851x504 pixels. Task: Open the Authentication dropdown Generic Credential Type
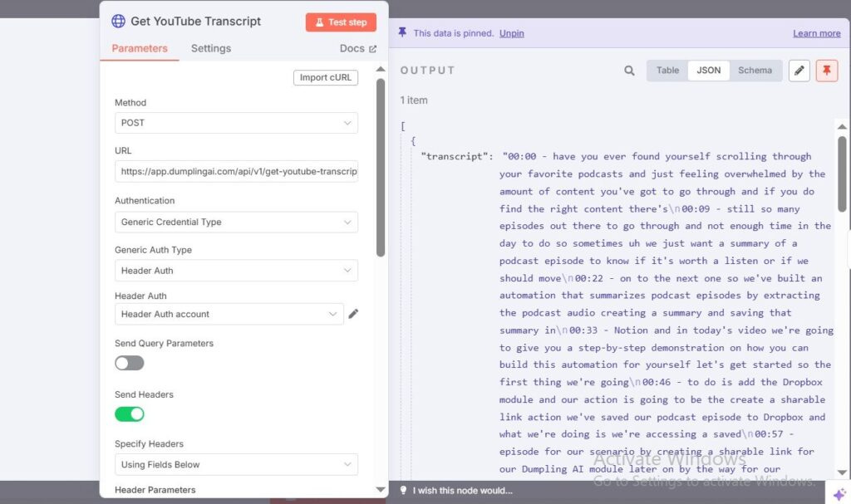(x=236, y=222)
